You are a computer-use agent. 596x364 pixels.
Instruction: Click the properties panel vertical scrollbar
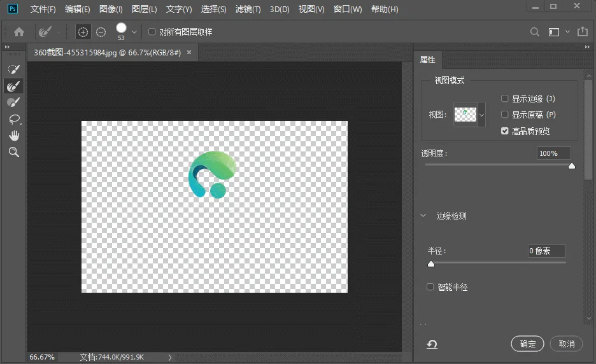tap(588, 129)
